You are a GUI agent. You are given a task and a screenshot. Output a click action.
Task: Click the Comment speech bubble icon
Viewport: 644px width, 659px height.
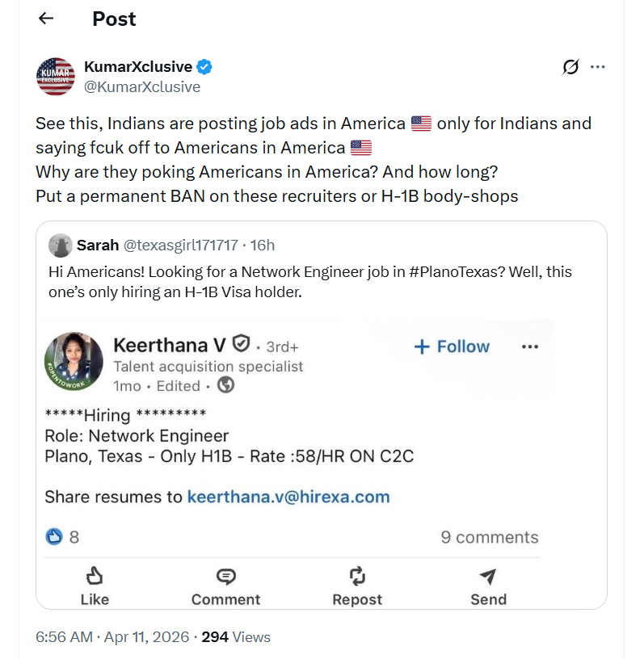coord(226,577)
